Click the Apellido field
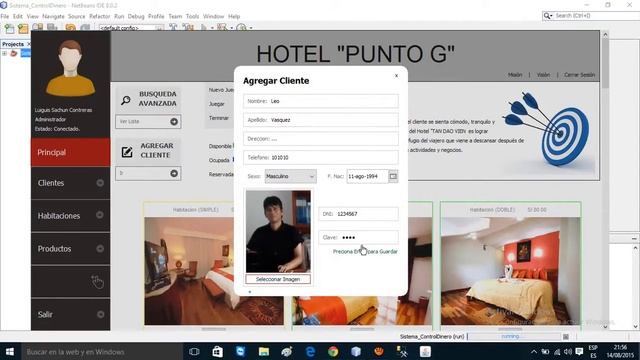The height and width of the screenshot is (360, 640). coord(321,120)
